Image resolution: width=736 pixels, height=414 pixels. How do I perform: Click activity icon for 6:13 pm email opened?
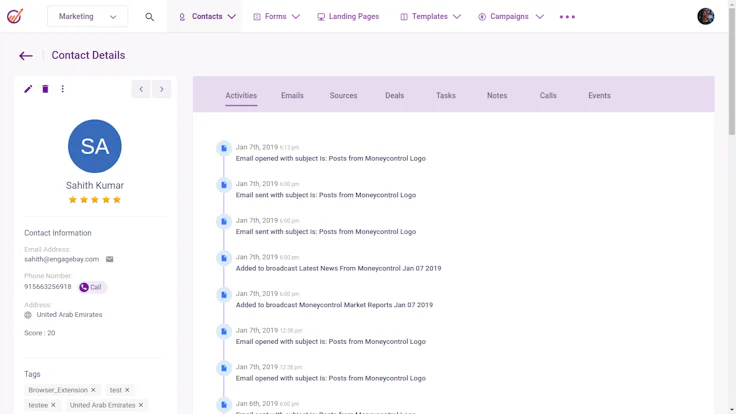pyautogui.click(x=224, y=148)
